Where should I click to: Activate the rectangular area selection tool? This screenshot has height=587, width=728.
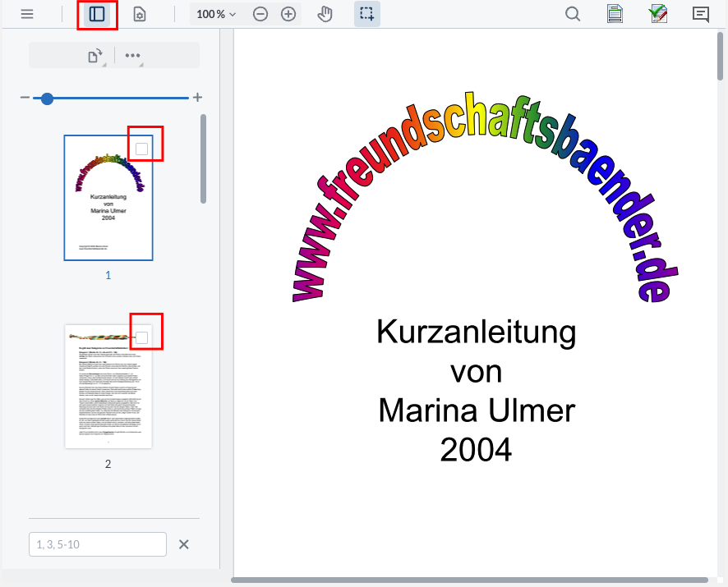[x=366, y=14]
